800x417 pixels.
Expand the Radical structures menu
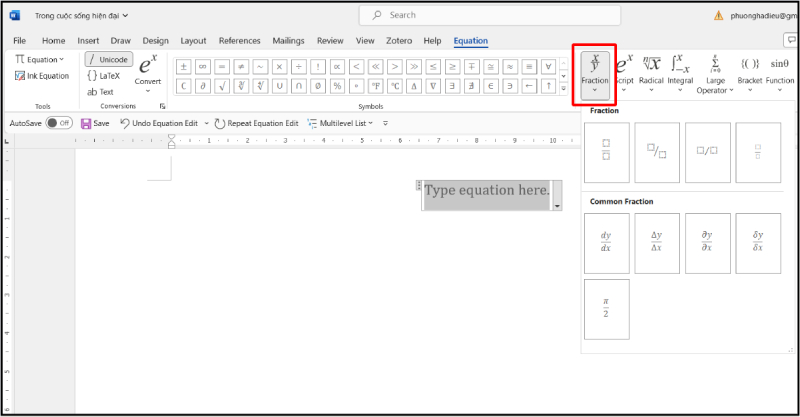pyautogui.click(x=651, y=72)
